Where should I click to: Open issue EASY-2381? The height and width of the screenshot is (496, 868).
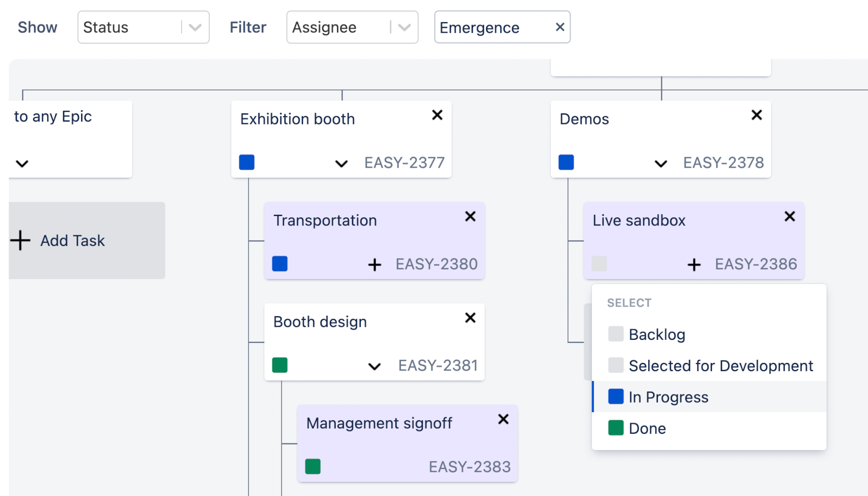point(438,365)
